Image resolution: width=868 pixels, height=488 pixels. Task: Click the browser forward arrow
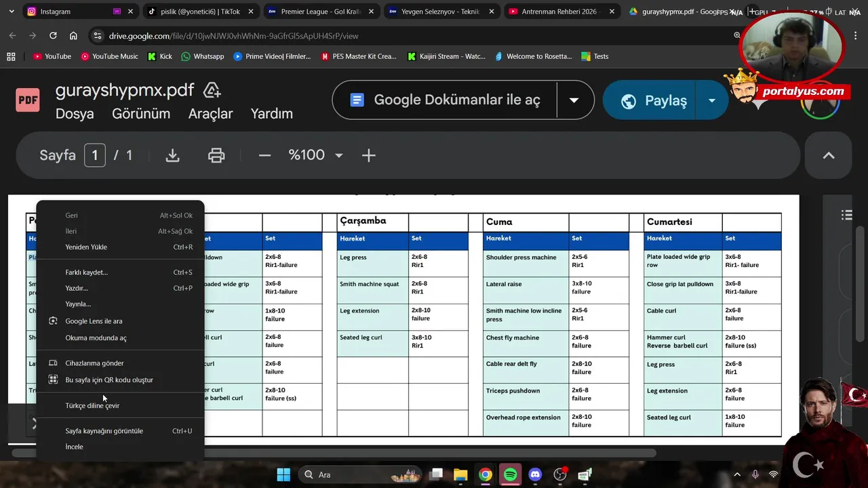click(33, 36)
